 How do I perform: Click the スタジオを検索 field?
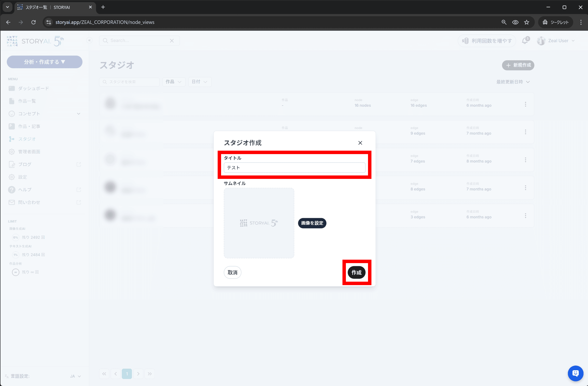pos(129,82)
